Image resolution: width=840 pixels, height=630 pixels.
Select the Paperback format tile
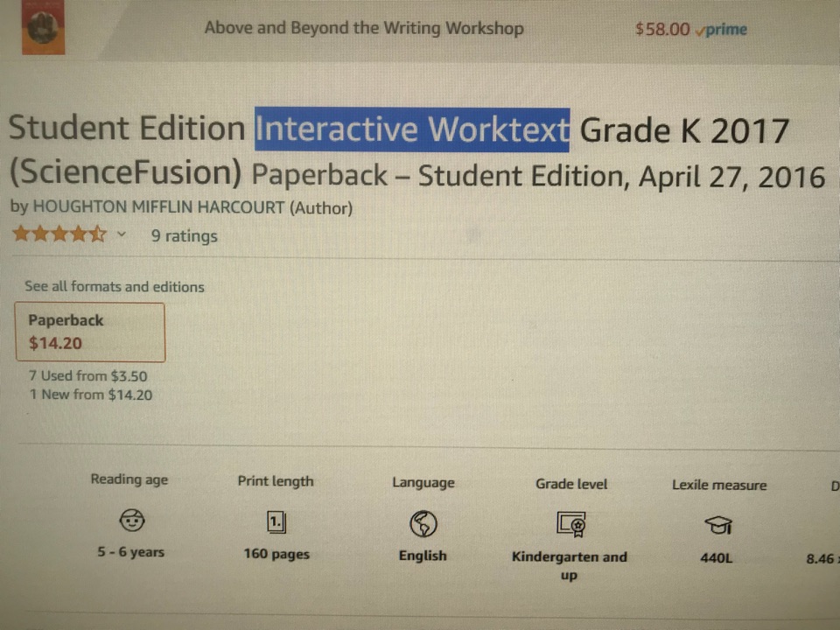[x=89, y=332]
